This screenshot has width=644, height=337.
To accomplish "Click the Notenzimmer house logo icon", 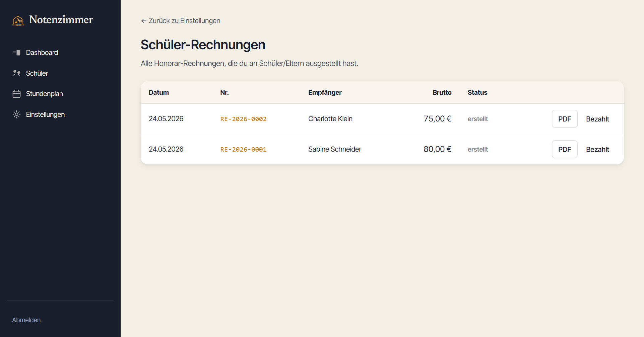I will point(18,20).
